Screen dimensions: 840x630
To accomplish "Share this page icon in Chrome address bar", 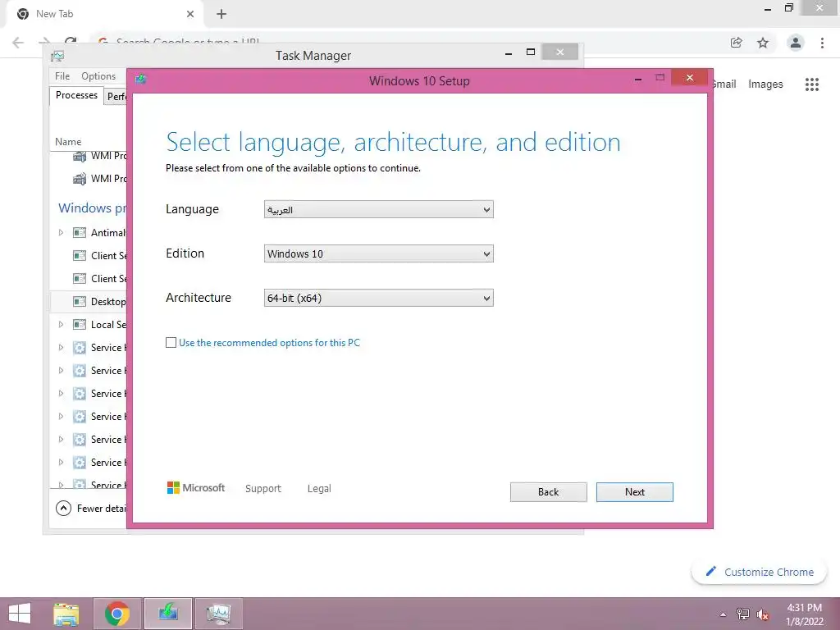I will pyautogui.click(x=736, y=43).
